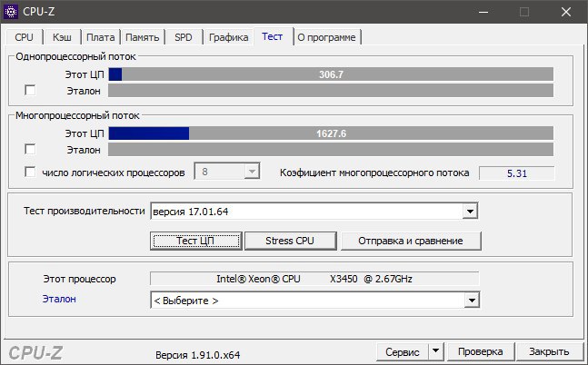Viewport: 588px width, 365px height.
Task: Click the CPU-Z app icon in title bar
Action: tap(11, 12)
